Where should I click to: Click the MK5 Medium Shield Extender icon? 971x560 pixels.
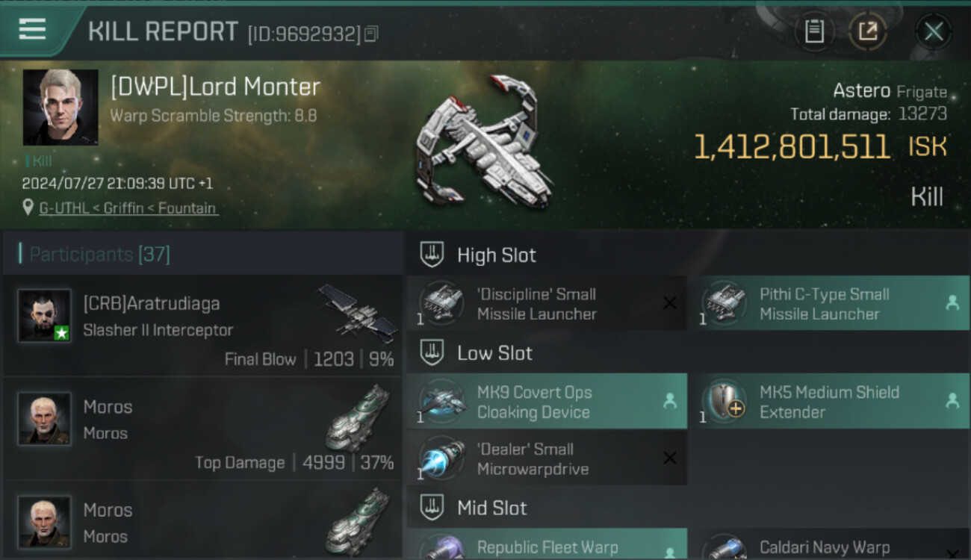click(723, 401)
